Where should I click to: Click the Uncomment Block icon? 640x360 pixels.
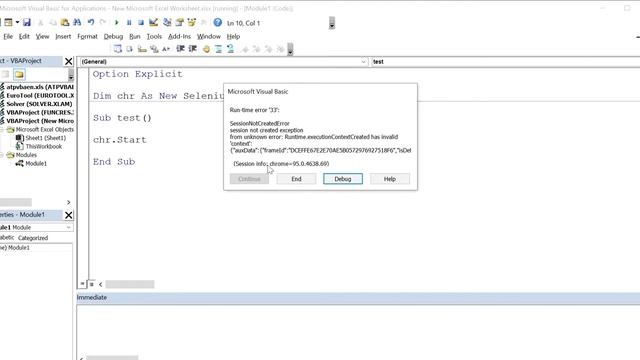coord(231,49)
